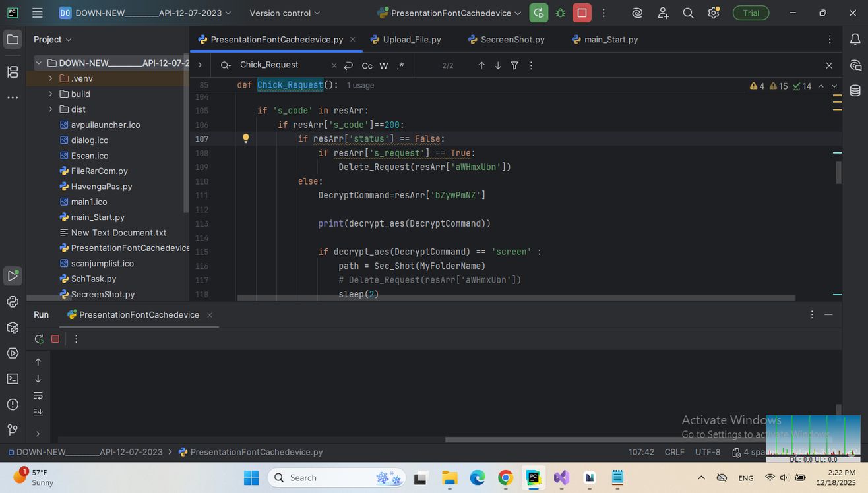Screen dimensions: 868x493
Task: Click the Trial license button
Action: pos(751,13)
